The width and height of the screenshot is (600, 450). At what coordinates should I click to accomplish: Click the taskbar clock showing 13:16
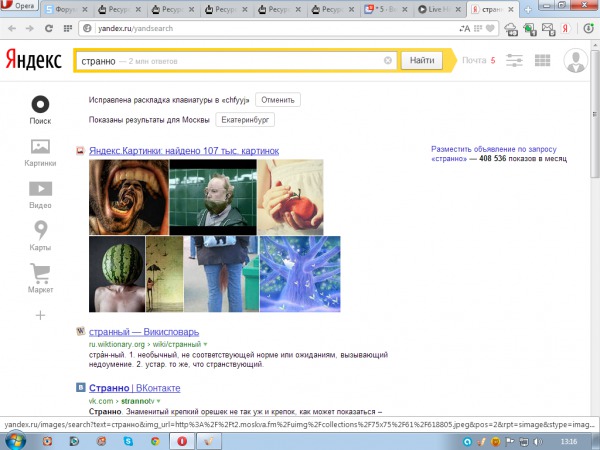click(x=569, y=442)
